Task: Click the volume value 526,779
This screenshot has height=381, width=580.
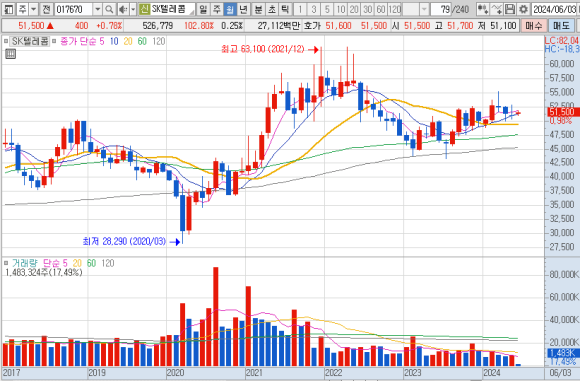Action: 158,26
